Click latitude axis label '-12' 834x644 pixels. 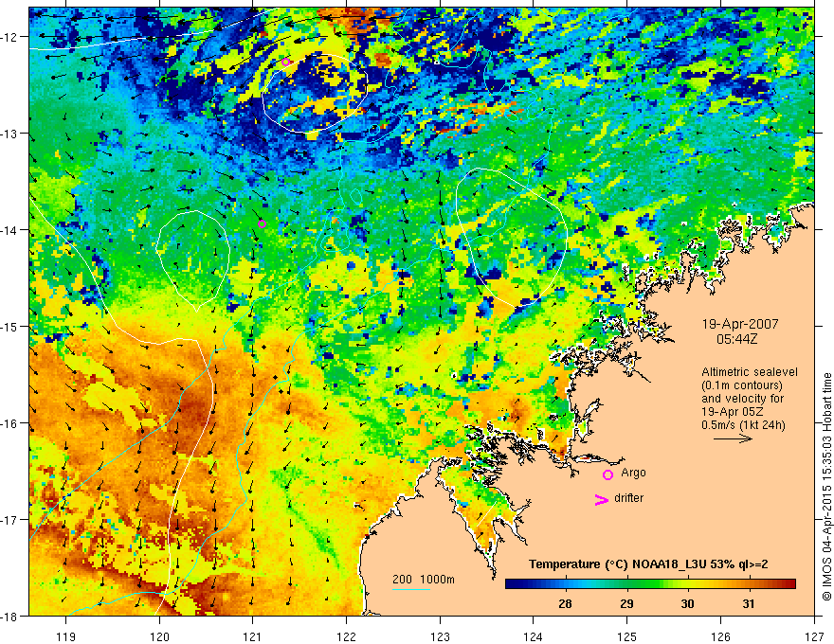tap(10, 37)
